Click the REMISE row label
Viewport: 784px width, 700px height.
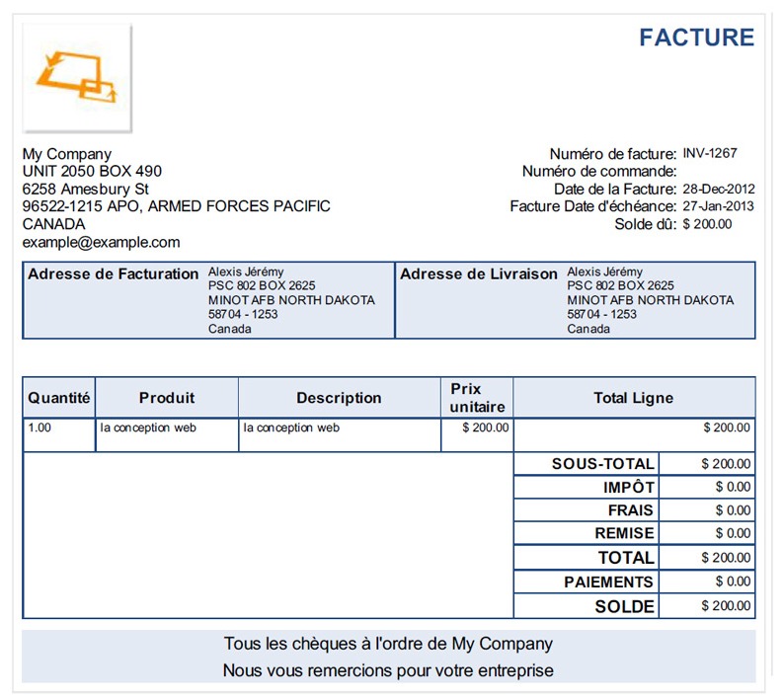click(x=623, y=534)
